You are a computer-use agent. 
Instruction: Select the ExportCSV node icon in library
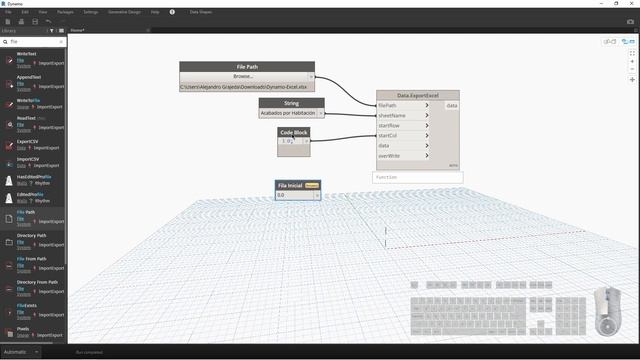9,145
